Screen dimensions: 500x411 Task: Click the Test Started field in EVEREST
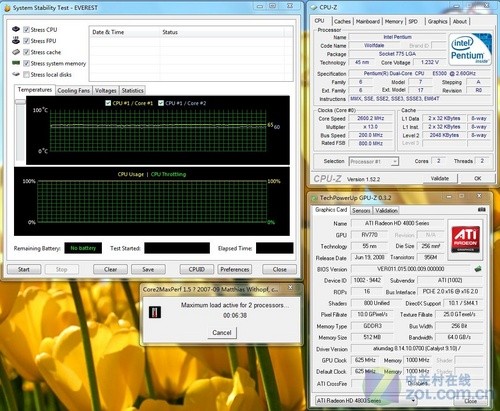coord(177,248)
